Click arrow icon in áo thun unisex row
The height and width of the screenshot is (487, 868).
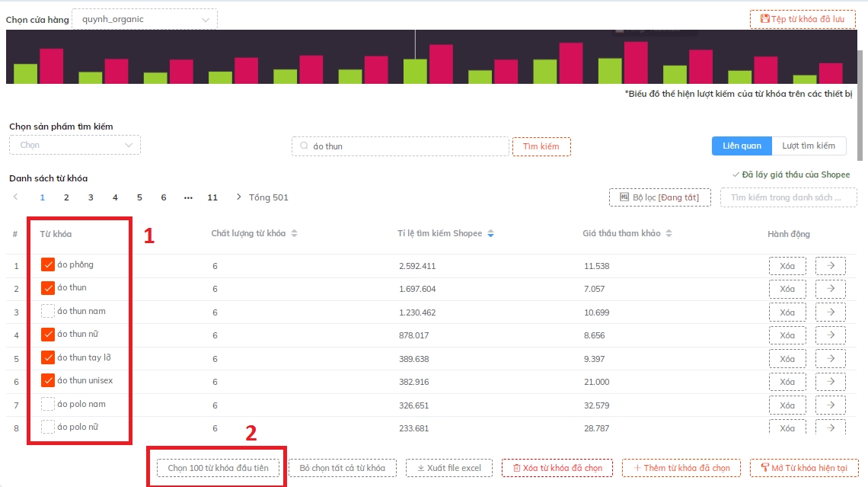[x=830, y=382]
